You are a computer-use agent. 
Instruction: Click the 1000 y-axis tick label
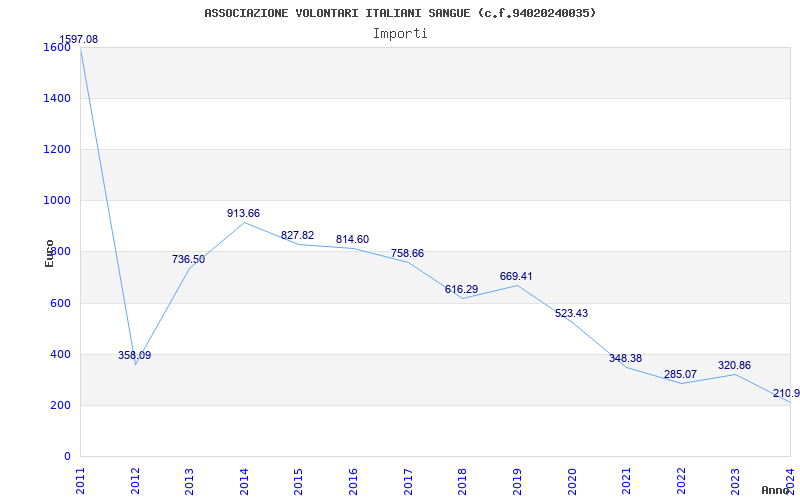tap(55, 201)
